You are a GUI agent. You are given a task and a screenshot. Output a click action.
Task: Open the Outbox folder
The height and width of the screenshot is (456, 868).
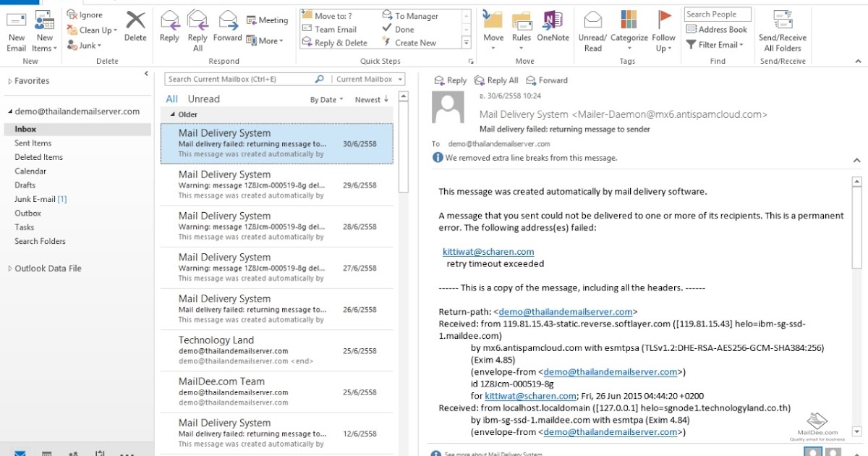tap(28, 214)
